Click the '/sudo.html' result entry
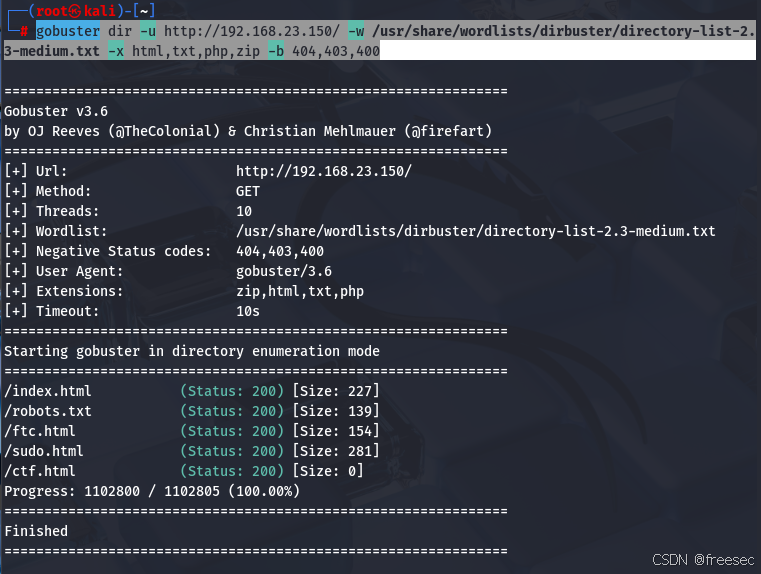Viewport: 761px width, 574px height. pos(44,451)
